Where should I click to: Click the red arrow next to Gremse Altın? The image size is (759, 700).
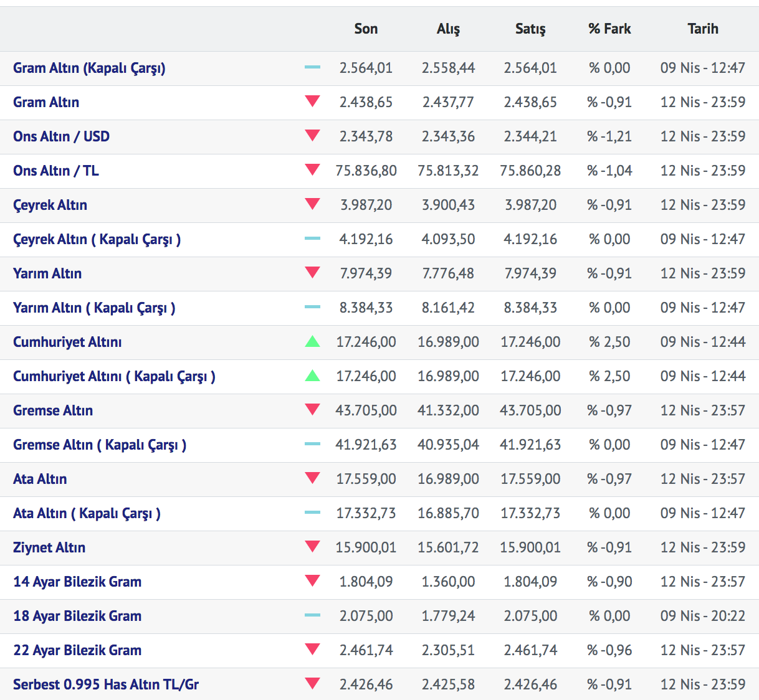click(312, 409)
